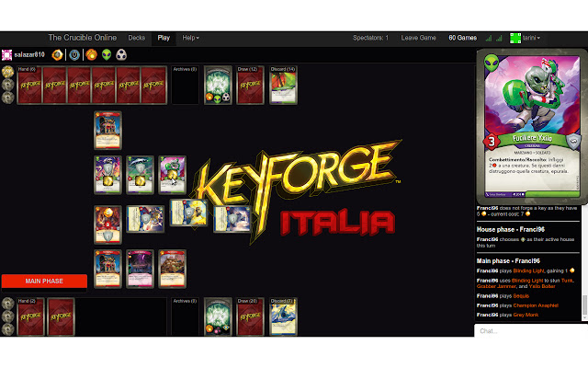Open opponent's Discard (14) pile
The image size is (588, 368).
pyautogui.click(x=283, y=86)
